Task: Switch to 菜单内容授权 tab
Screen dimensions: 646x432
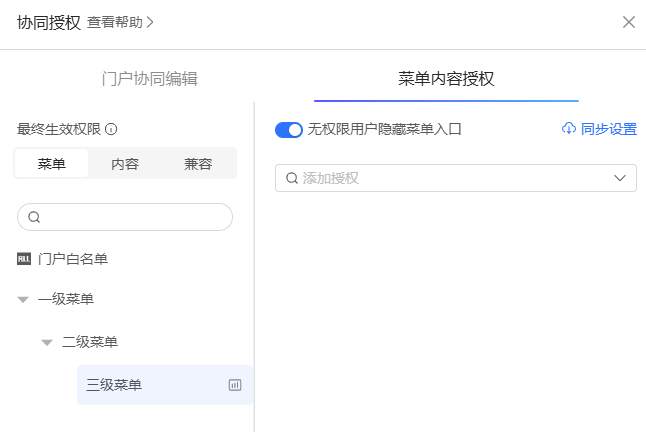Action: pos(446,79)
